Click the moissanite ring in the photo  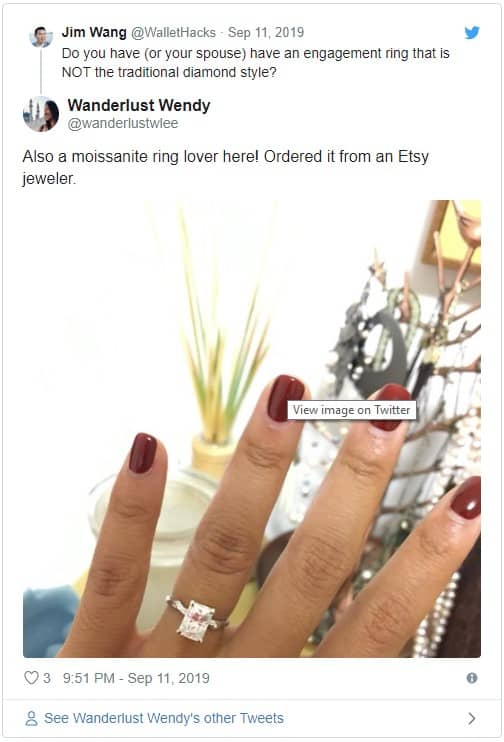(196, 618)
